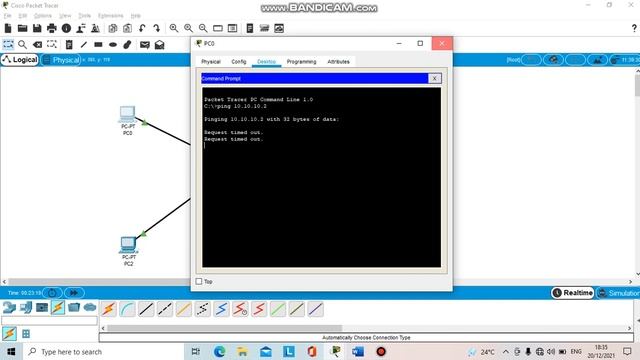Click the Windows Start button
Viewport: 640px width, 360px height.
pyautogui.click(x=11, y=351)
